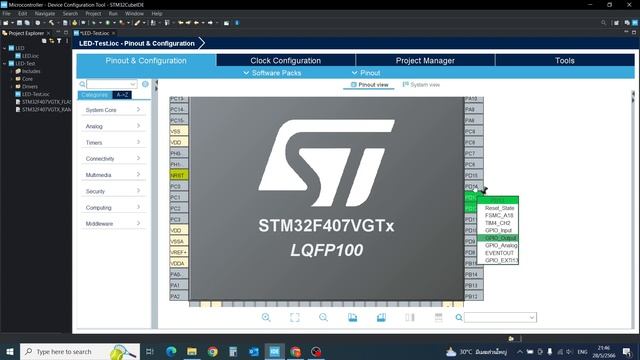Open the Project Manager tab

[x=425, y=60]
